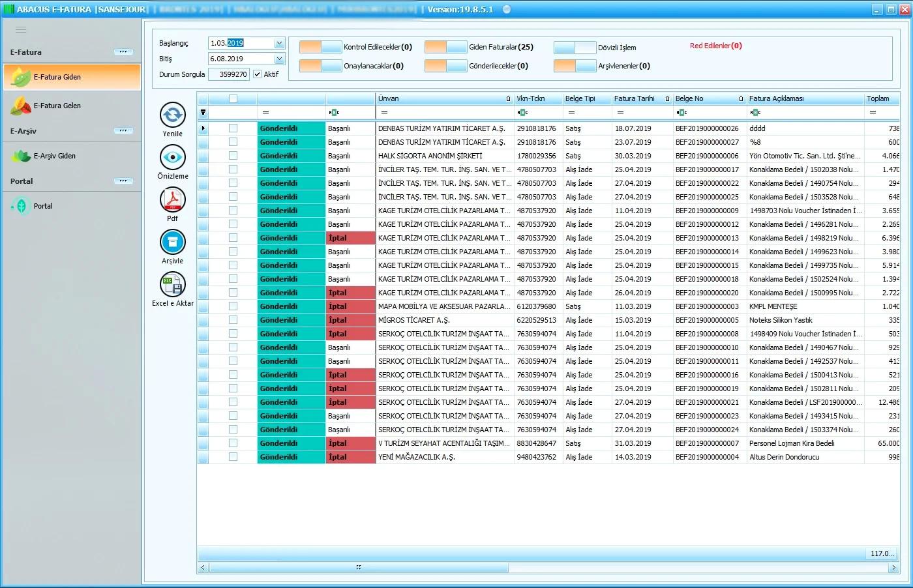Click the filter operator icon under Vkn-Tckn column
This screenshot has width=913, height=588.
pos(522,112)
